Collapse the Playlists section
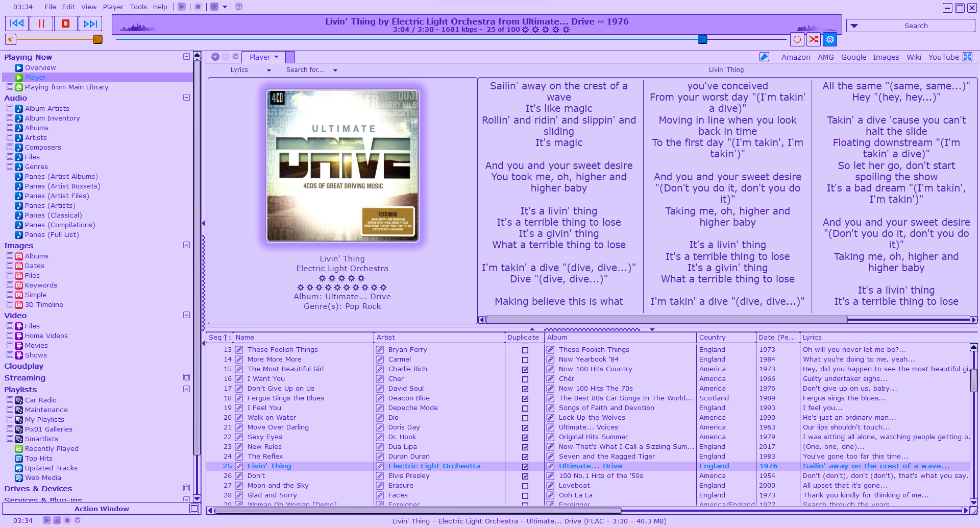This screenshot has height=527, width=980. (186, 389)
